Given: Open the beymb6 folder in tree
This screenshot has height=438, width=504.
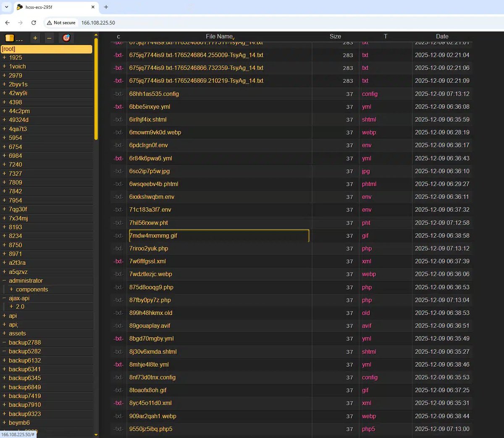Looking at the screenshot, I should click(x=19, y=423).
